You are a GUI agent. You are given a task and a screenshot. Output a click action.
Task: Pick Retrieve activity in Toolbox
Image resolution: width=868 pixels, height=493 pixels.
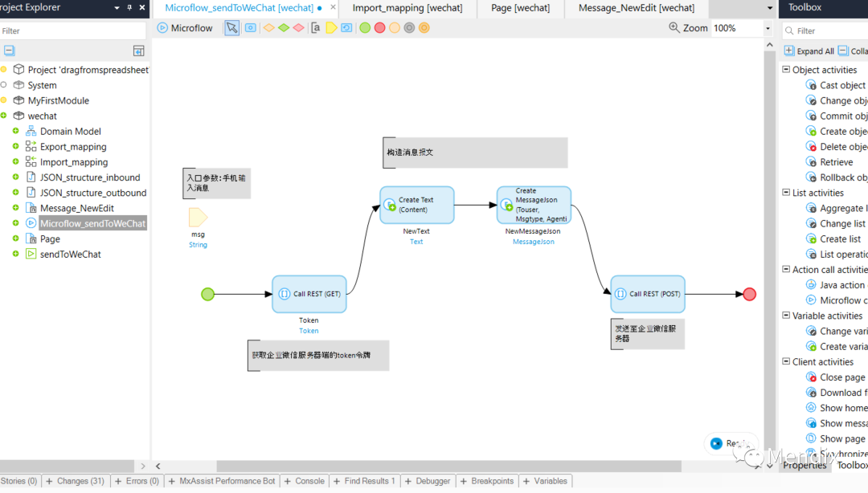pos(829,162)
